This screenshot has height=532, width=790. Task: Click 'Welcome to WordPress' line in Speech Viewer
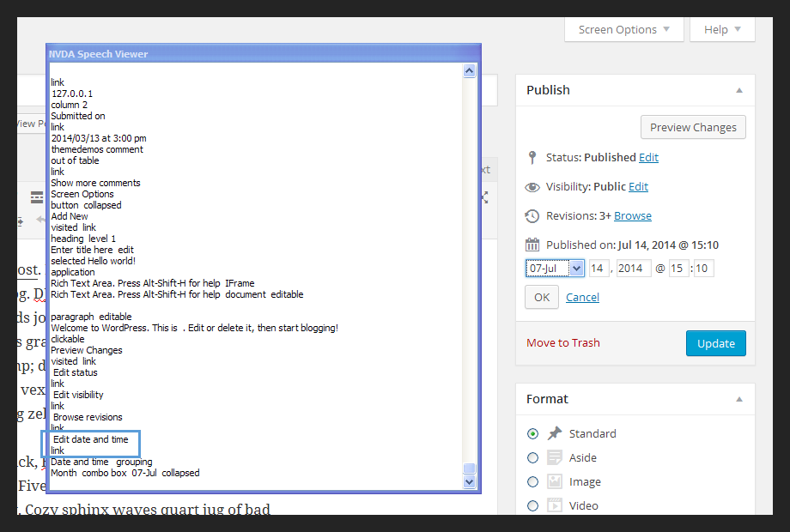[194, 328]
